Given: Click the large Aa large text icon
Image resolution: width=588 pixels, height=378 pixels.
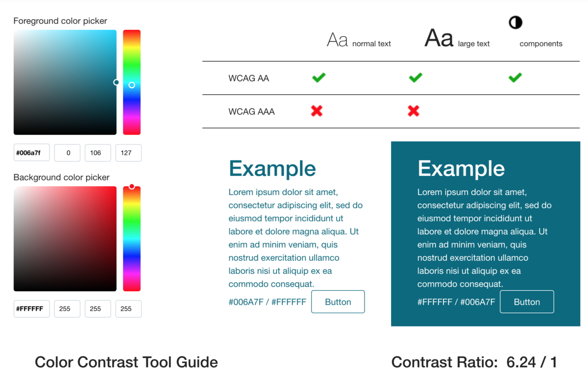Looking at the screenshot, I should (438, 38).
